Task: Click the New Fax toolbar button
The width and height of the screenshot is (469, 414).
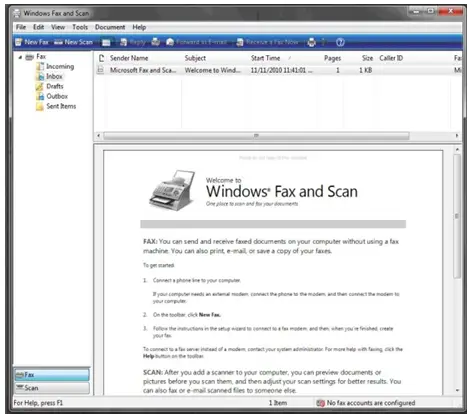Action: pyautogui.click(x=32, y=42)
